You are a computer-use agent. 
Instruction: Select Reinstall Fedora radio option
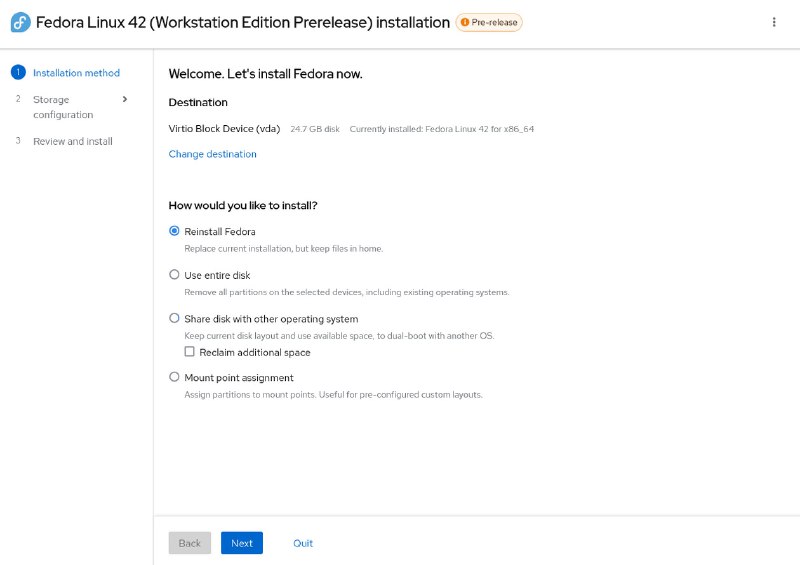[174, 231]
